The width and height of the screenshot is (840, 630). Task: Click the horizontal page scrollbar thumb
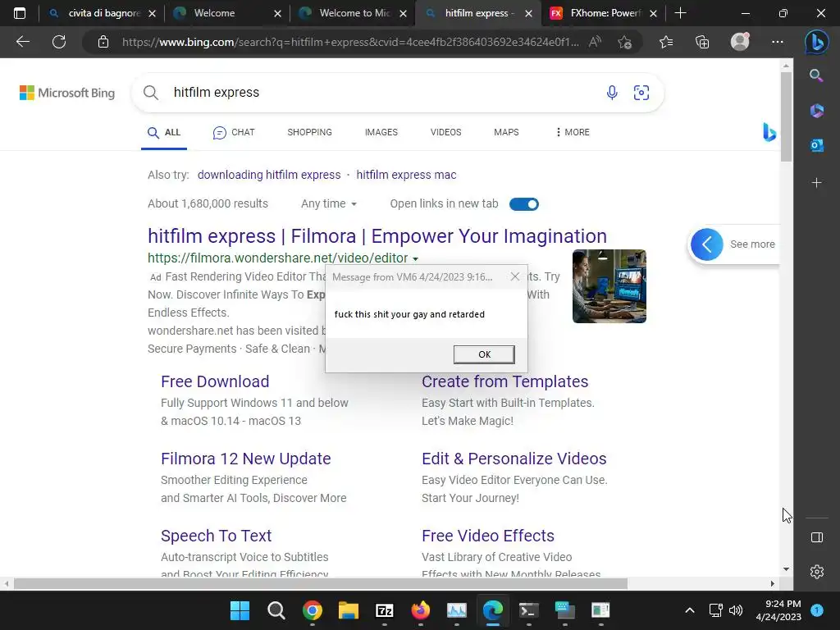click(321, 583)
